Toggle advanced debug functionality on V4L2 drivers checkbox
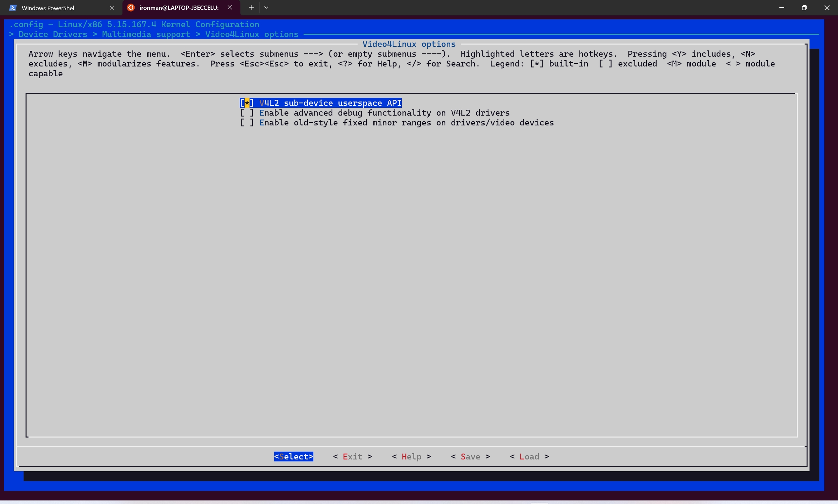The width and height of the screenshot is (838, 504). click(x=247, y=113)
